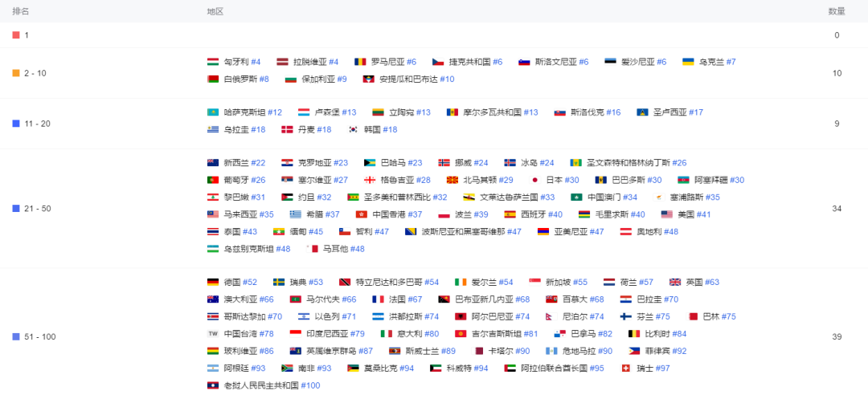Click the Germany flag icon
Viewport: 868px width, 399px height.
coord(212,282)
